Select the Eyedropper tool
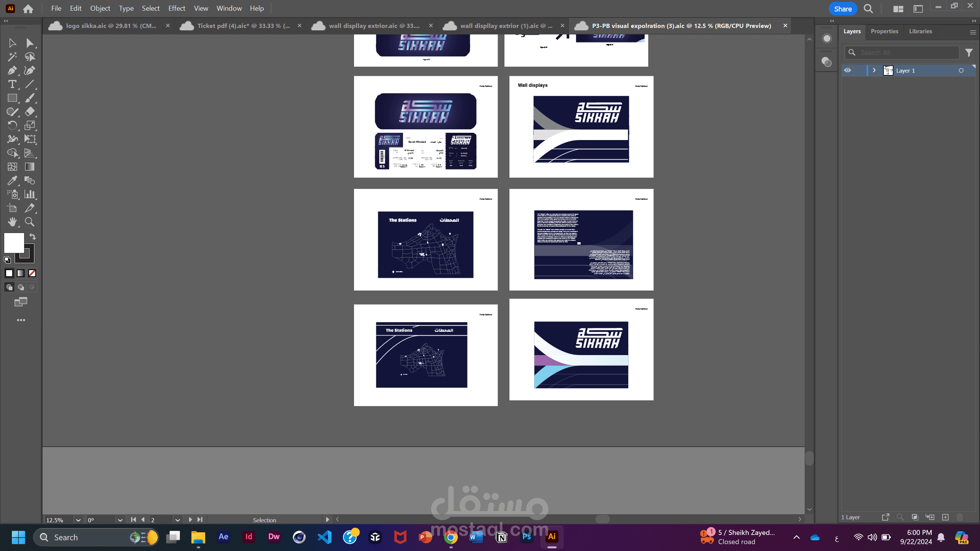The width and height of the screenshot is (980, 551). (x=12, y=181)
